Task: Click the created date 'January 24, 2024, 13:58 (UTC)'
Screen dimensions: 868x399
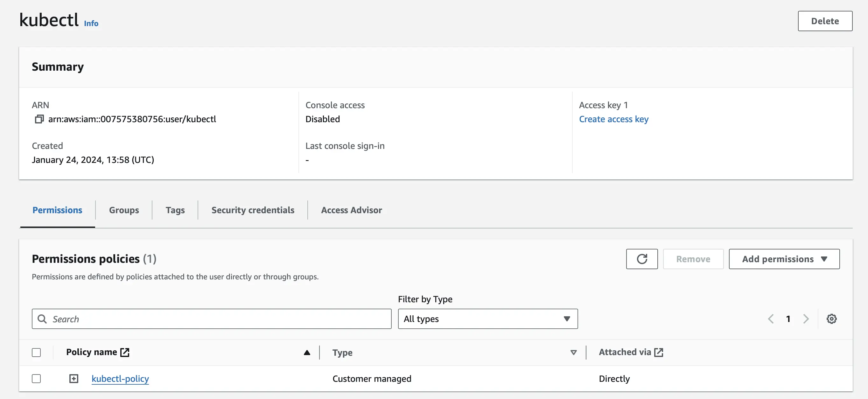Action: [x=93, y=159]
